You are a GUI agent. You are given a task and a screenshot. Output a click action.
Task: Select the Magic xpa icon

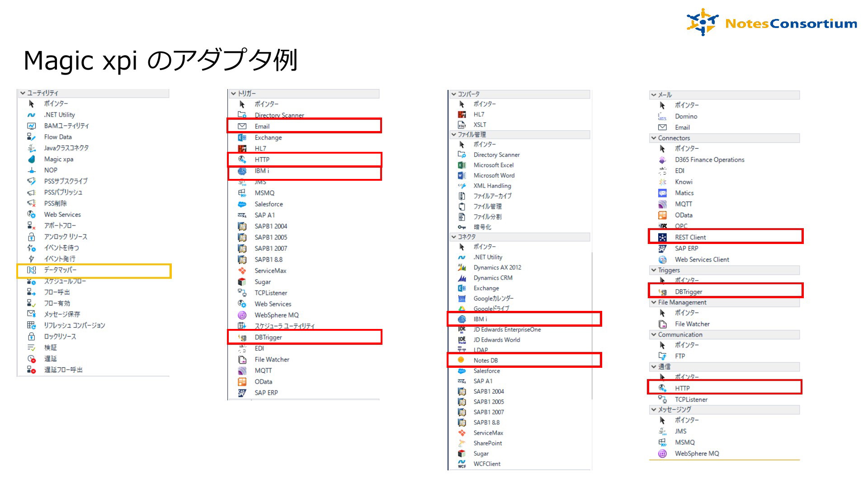point(31,159)
